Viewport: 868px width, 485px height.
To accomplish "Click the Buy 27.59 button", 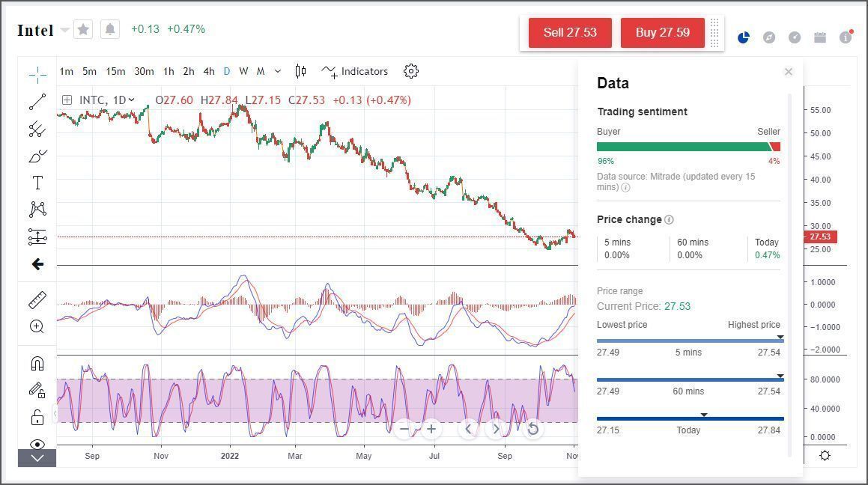I will click(x=662, y=33).
